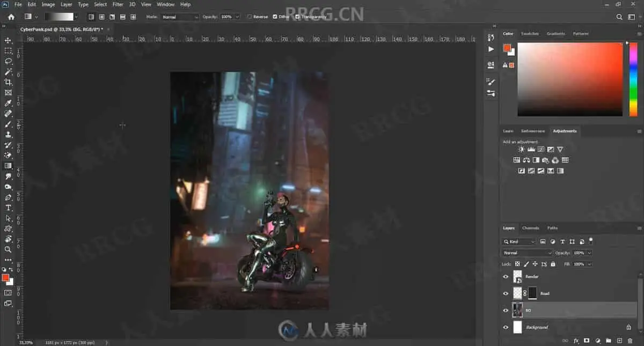
Task: Toggle lock transparent pixels
Action: [517, 264]
